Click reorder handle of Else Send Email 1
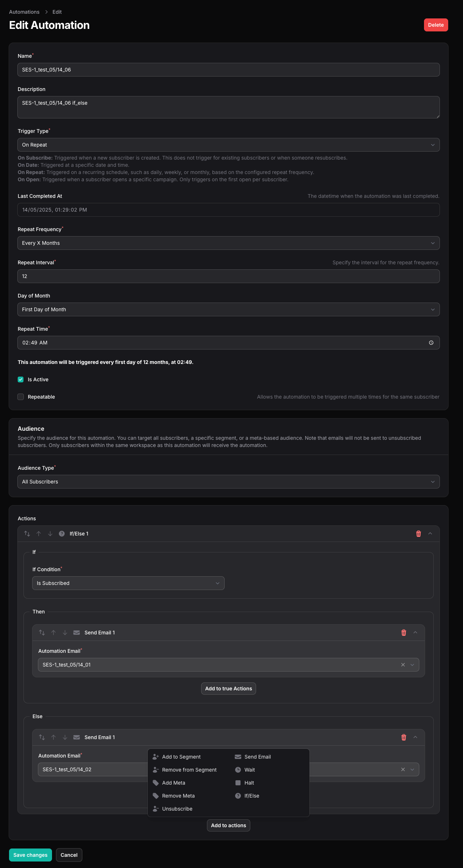 [x=42, y=737]
